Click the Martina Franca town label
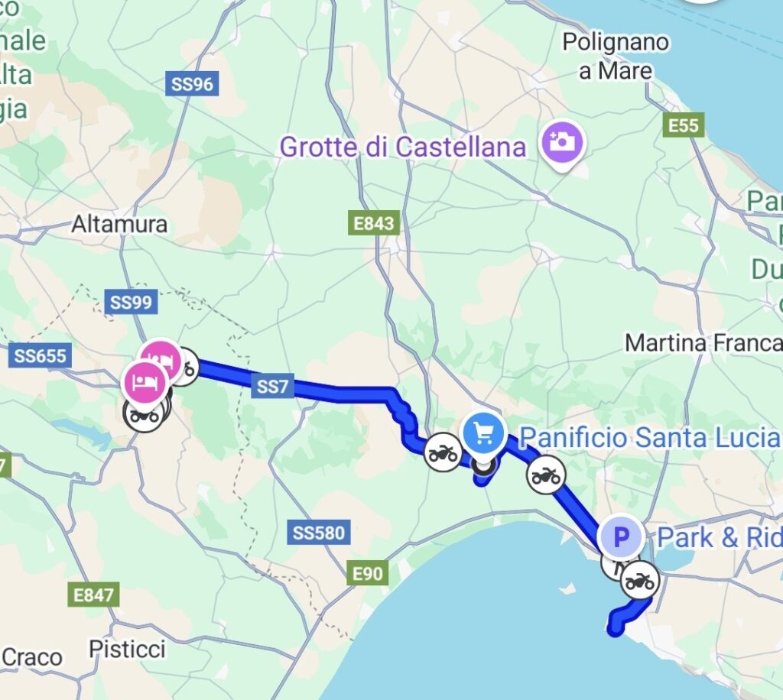Image resolution: width=783 pixels, height=700 pixels. coord(703,343)
